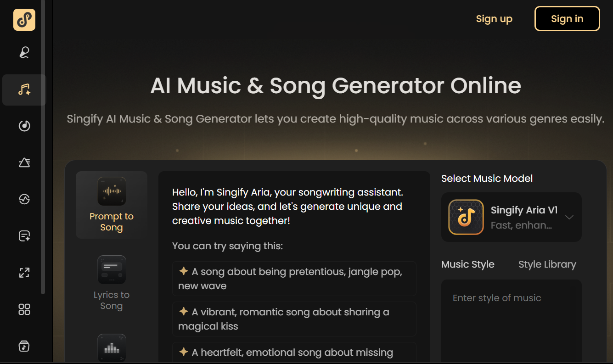This screenshot has width=613, height=364.
Task: Click the expand arrows sidebar icon
Action: tap(24, 273)
